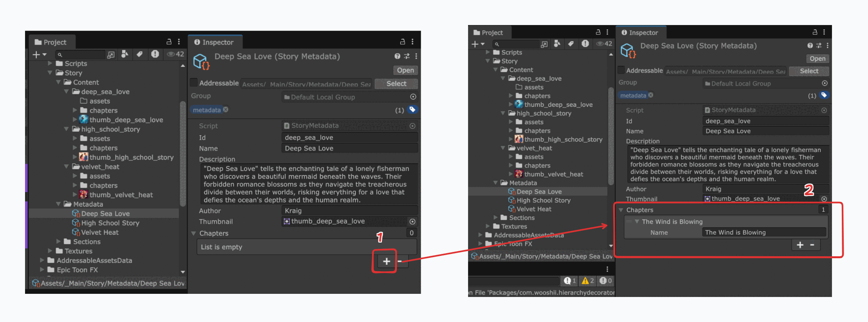Collapse the Story folder in left Project tree
This screenshot has height=322, width=868.
[x=50, y=72]
